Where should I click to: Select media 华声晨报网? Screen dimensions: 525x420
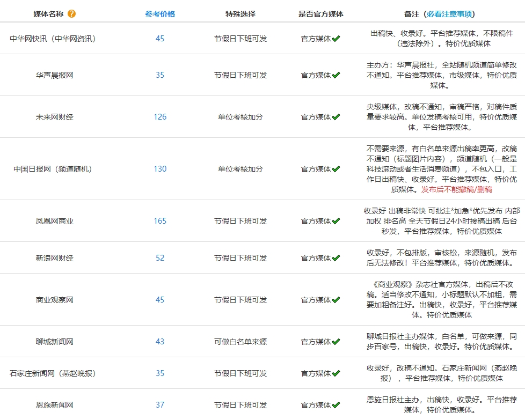55,75
